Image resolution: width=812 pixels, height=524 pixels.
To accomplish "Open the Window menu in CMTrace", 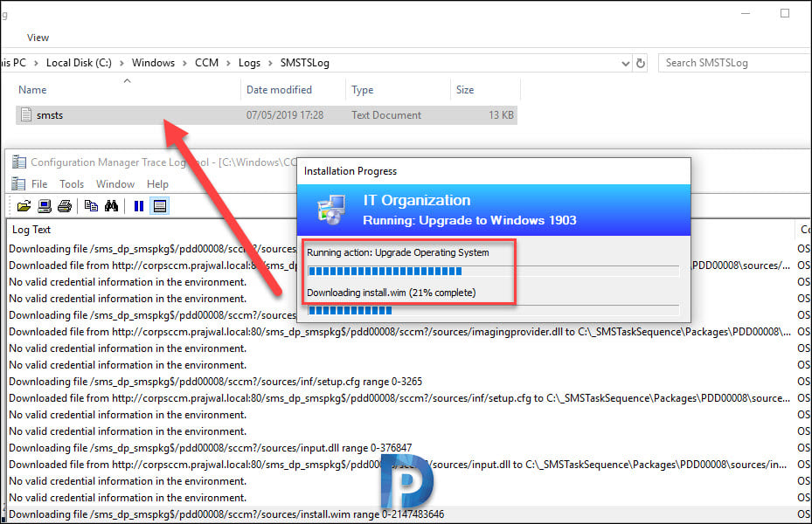I will pyautogui.click(x=115, y=183).
